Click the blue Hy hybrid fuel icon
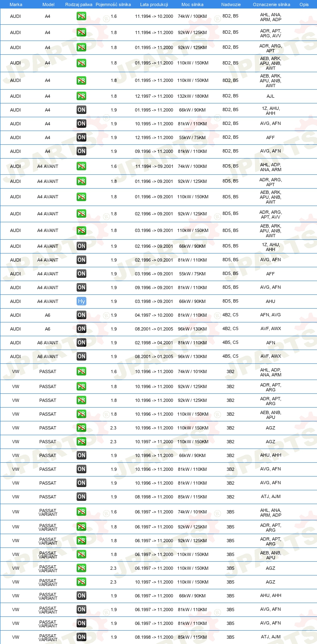The image size is (317, 644). [81, 301]
